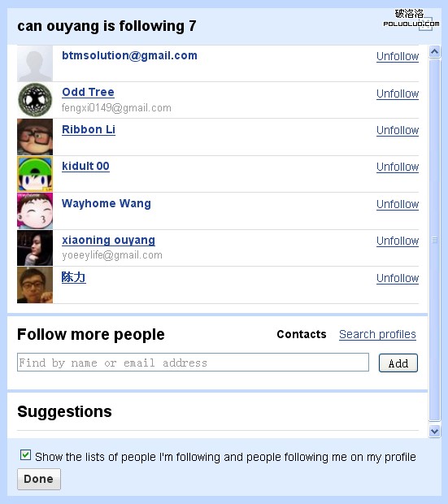Unfollow Odd Tree
The height and width of the screenshot is (504, 448).
pos(398,93)
